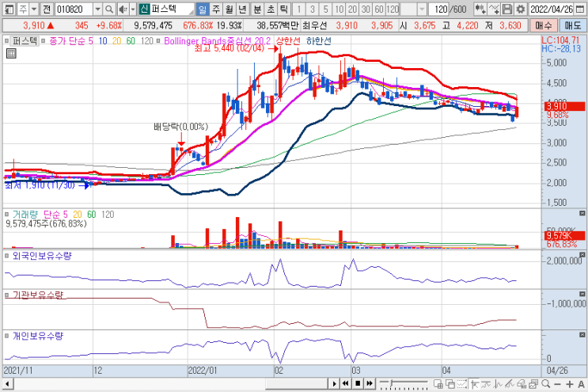Click the 매도 (sell) button
Viewport: 588px width, 392px height.
(572, 25)
